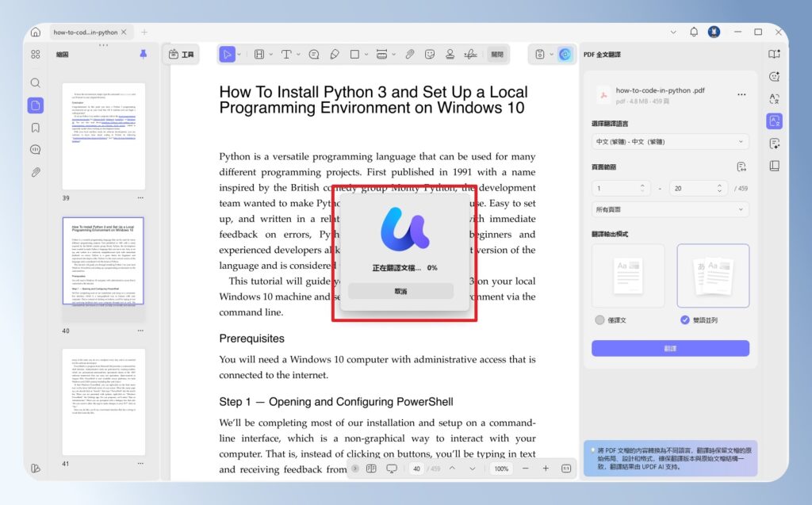The height and width of the screenshot is (505, 812).
Task: Open the two-page view layout icon
Action: [x=371, y=469]
